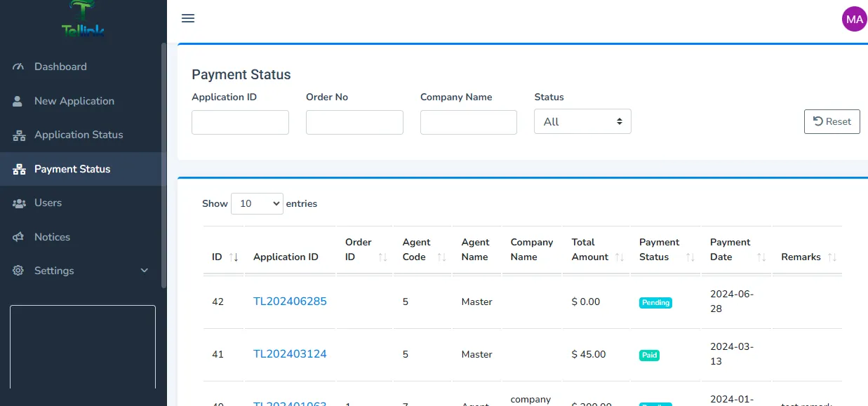Open the Status filter dropdown

[x=582, y=121]
